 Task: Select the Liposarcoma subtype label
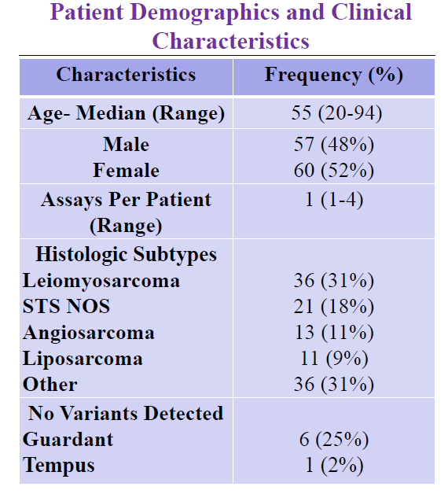point(83,359)
